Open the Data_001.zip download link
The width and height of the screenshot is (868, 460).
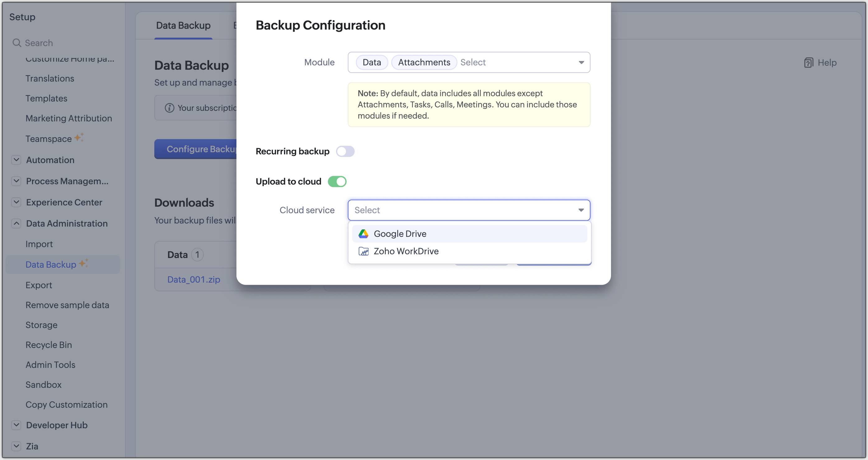(194, 279)
